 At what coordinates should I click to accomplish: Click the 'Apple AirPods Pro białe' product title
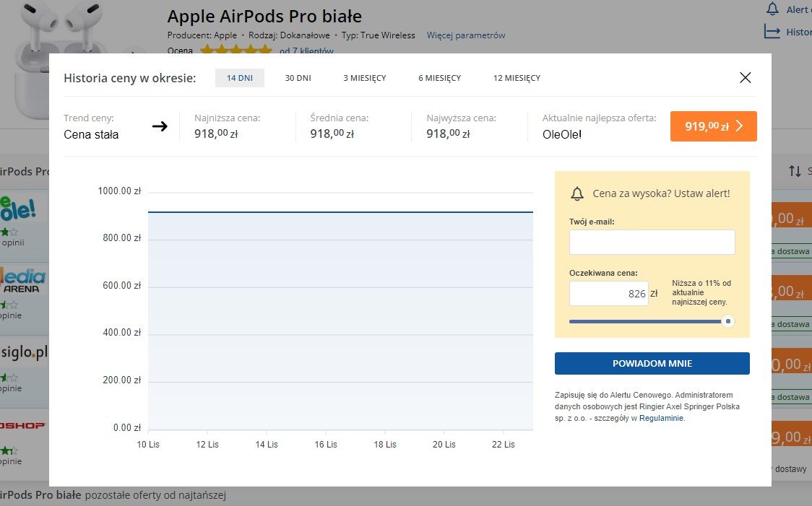[x=264, y=17]
